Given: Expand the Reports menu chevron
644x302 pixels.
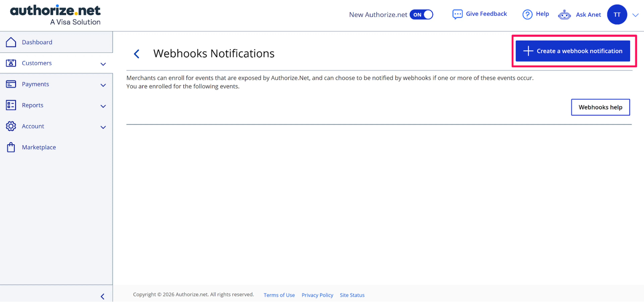Looking at the screenshot, I should (x=103, y=106).
